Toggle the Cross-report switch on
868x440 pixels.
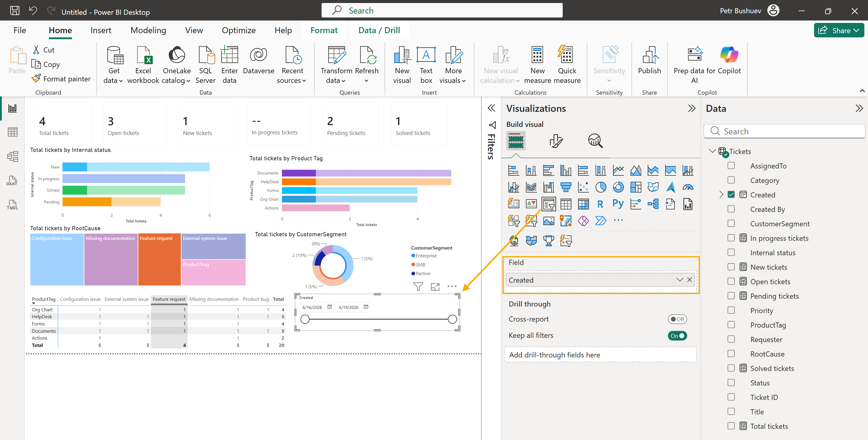[x=677, y=319]
